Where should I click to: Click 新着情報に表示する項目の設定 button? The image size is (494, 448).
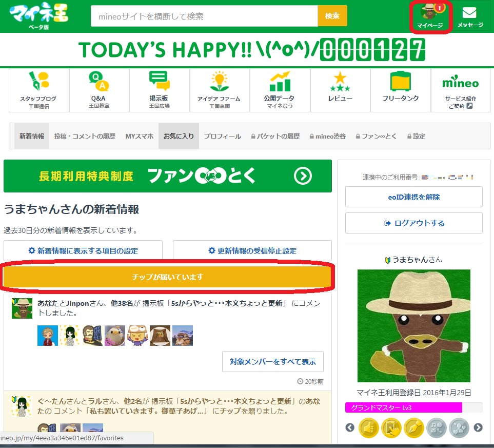coord(83,250)
